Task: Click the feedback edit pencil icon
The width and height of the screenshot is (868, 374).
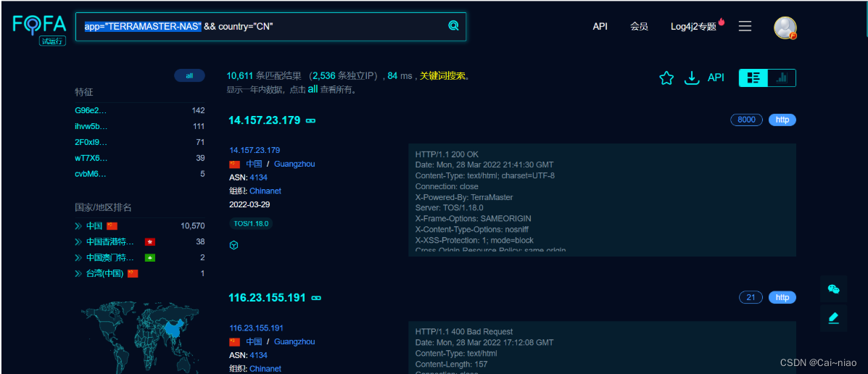Action: click(833, 318)
